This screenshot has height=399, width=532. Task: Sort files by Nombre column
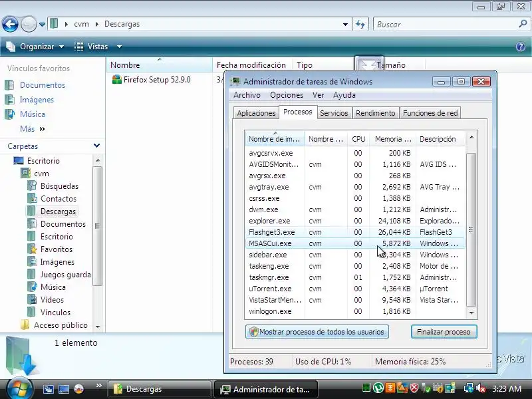[x=160, y=65]
